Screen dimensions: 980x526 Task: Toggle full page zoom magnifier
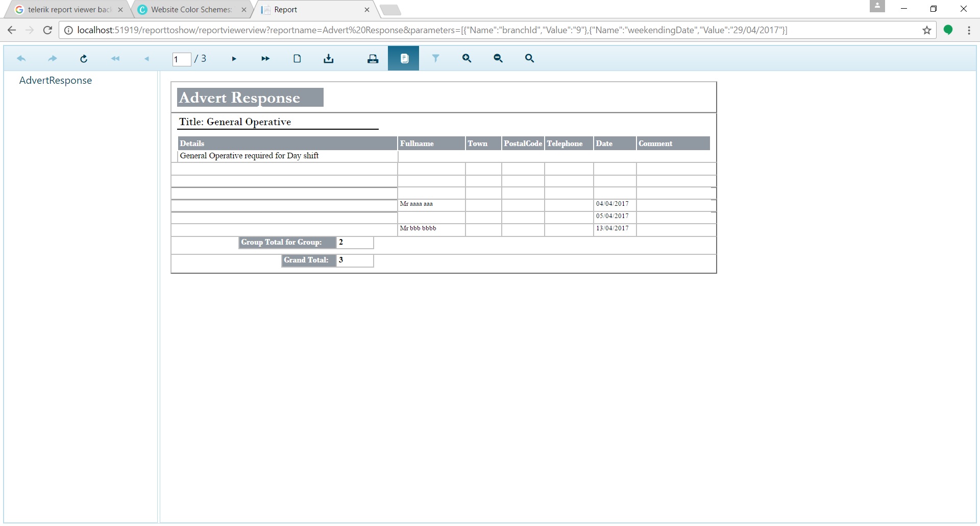click(x=530, y=59)
